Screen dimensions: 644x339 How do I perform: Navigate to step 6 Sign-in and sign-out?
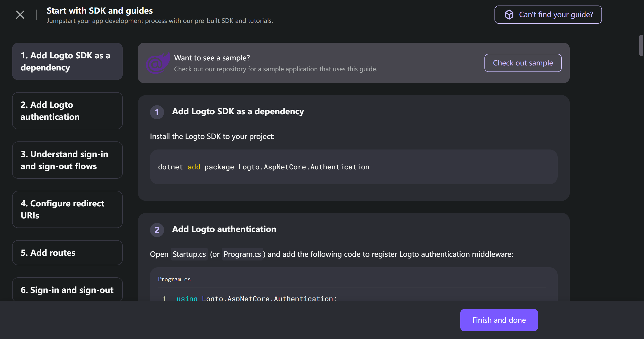point(67,290)
